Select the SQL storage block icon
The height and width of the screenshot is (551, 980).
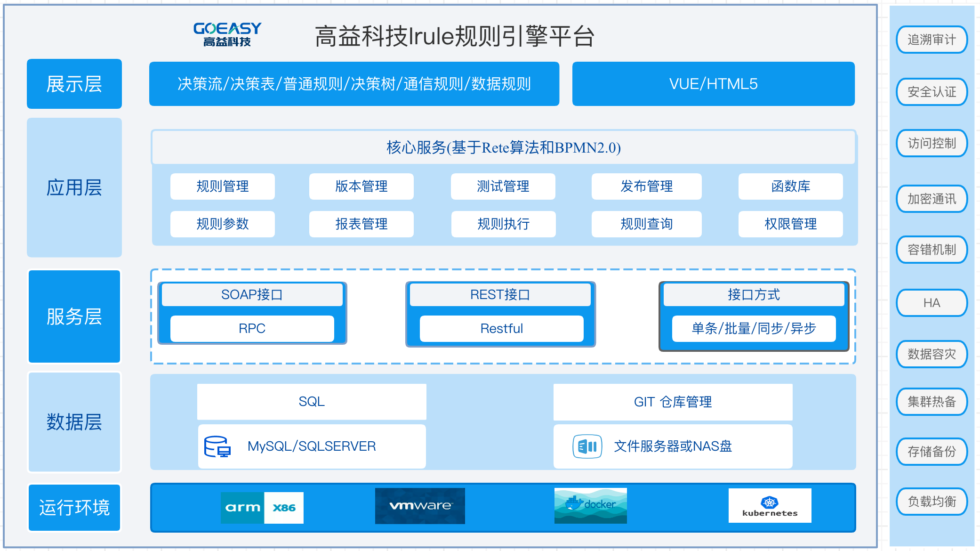pos(312,401)
